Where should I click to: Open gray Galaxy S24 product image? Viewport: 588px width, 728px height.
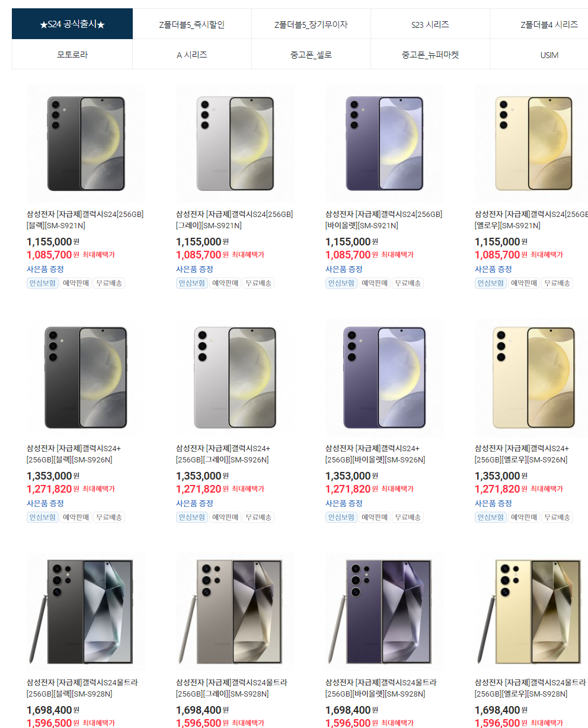(x=235, y=143)
